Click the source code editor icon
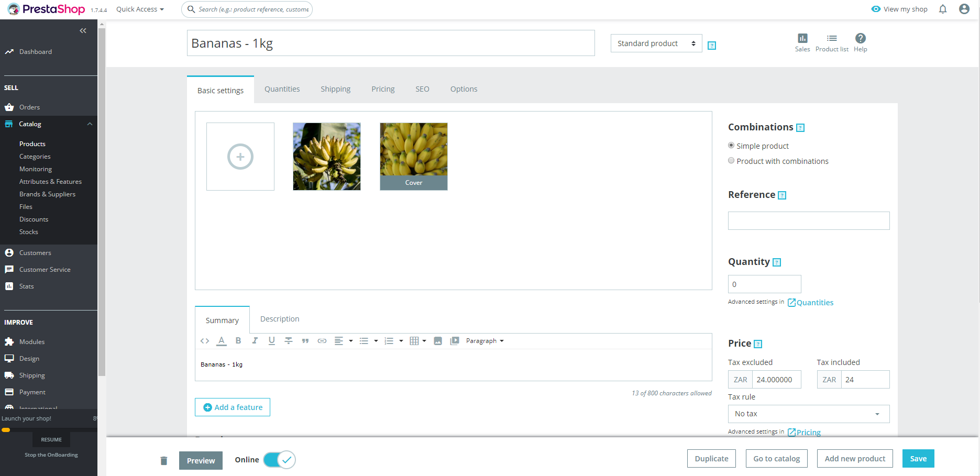Viewport: 980px width, 476px height. pos(205,341)
